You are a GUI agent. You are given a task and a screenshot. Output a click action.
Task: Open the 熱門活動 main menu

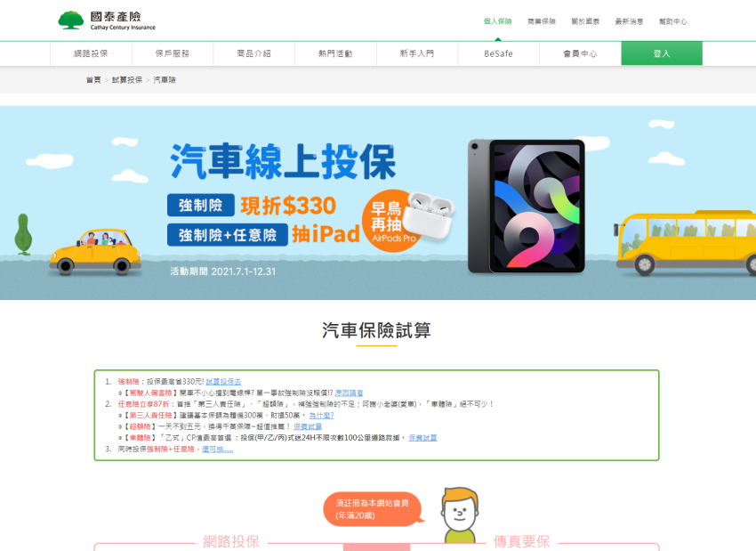point(335,53)
